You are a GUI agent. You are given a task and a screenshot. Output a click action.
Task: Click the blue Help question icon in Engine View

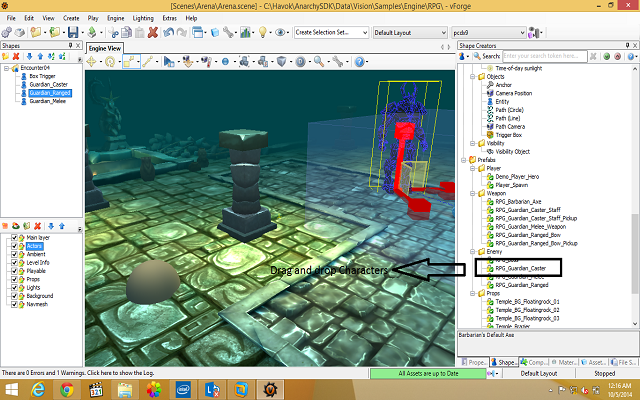[359, 62]
